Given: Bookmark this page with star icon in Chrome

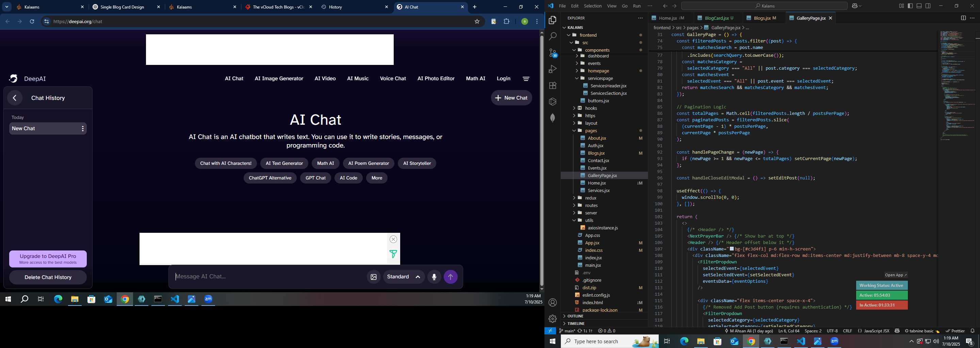Looking at the screenshot, I should [477, 22].
